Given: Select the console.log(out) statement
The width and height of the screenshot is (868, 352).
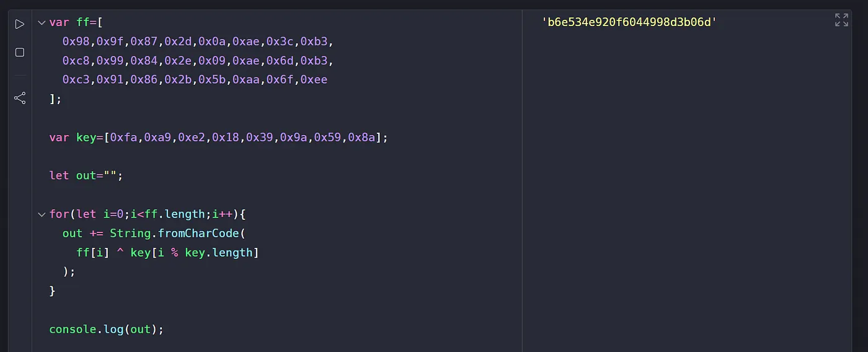Looking at the screenshot, I should coord(107,329).
